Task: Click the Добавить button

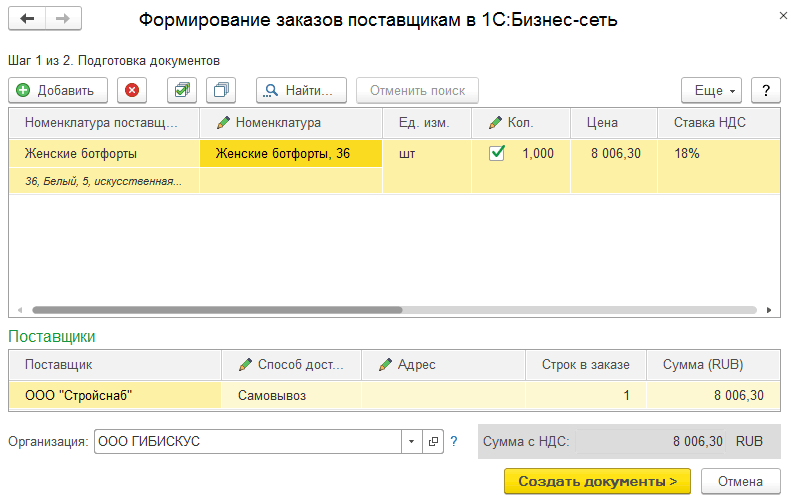Action: coord(58,90)
